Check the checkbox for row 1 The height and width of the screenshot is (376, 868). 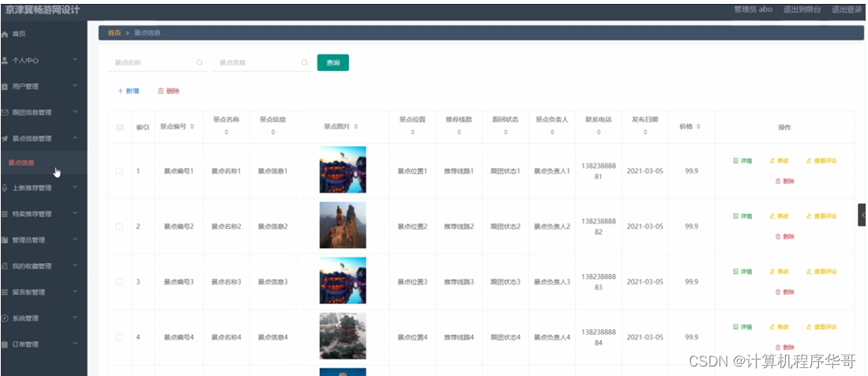(119, 171)
